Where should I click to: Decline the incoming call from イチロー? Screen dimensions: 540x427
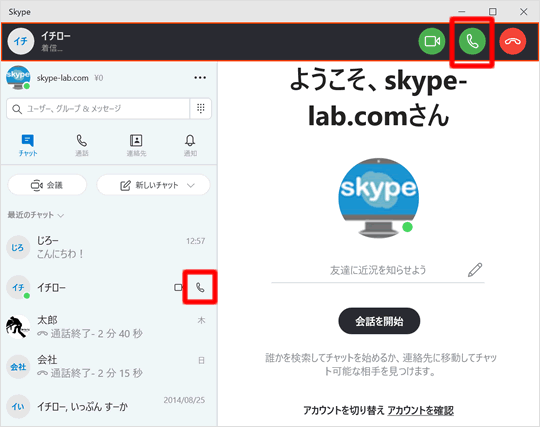(512, 41)
